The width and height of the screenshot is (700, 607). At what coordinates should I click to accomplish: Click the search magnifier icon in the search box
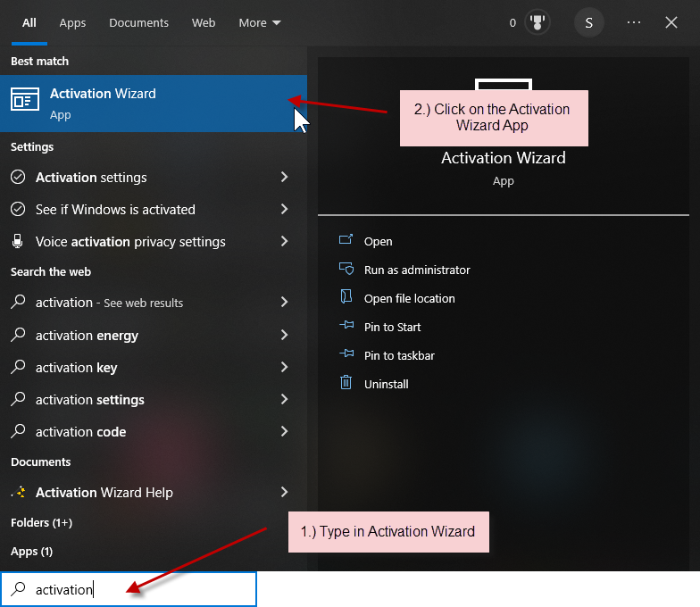click(x=18, y=589)
